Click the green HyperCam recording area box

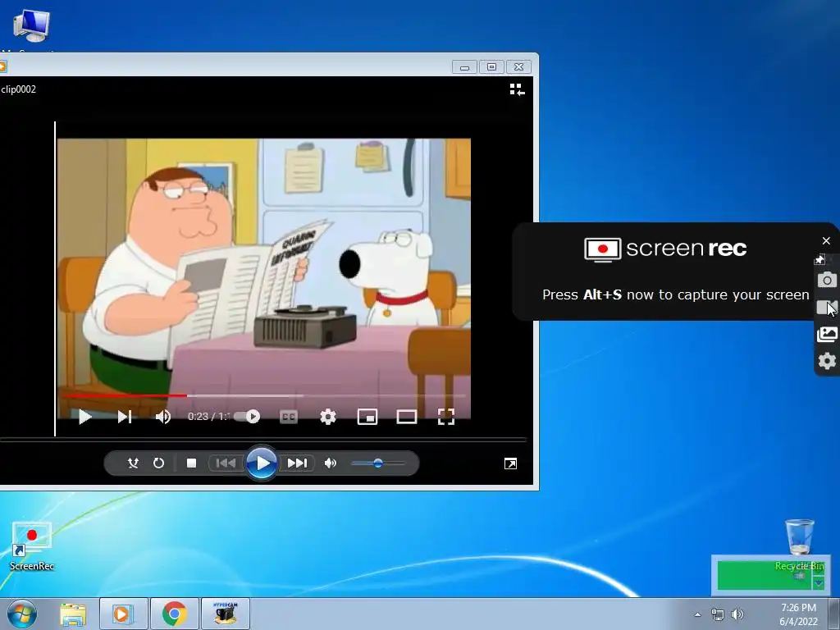tap(765, 575)
